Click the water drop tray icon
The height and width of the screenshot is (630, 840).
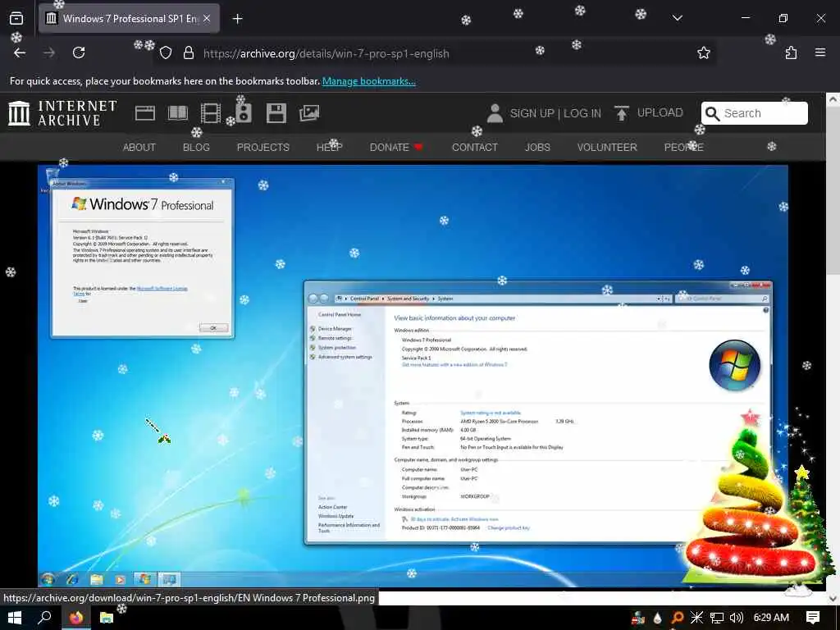(x=658, y=618)
